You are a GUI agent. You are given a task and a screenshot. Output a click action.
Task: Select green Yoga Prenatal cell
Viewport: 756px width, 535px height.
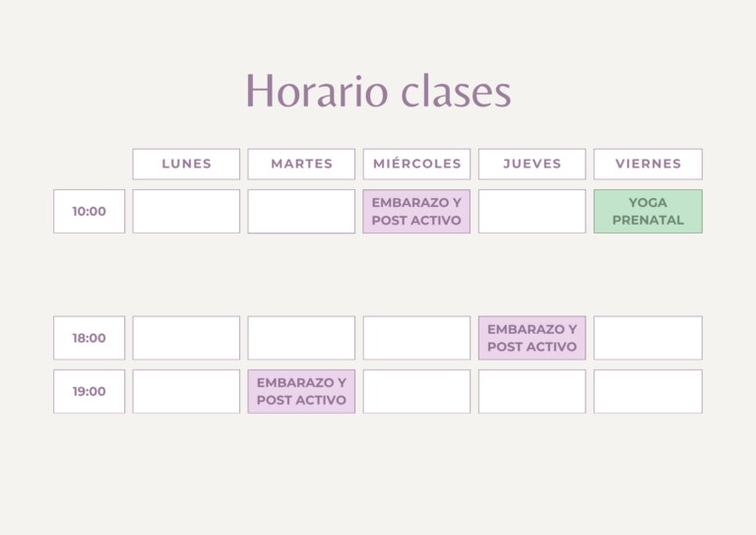click(648, 211)
